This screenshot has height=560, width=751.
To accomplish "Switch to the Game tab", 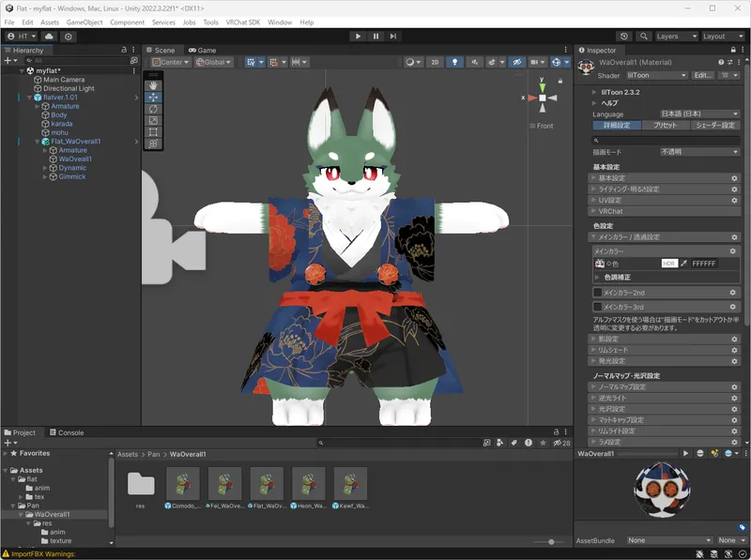I will (x=202, y=50).
